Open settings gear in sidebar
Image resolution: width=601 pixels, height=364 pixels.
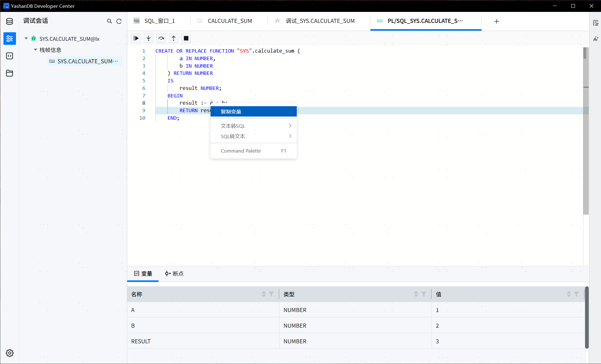point(9,353)
